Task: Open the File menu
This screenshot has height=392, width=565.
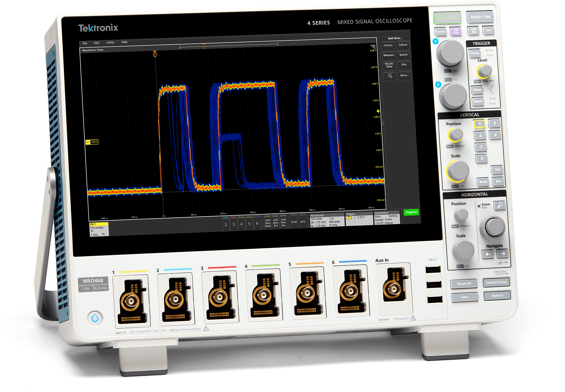Action: pos(85,43)
